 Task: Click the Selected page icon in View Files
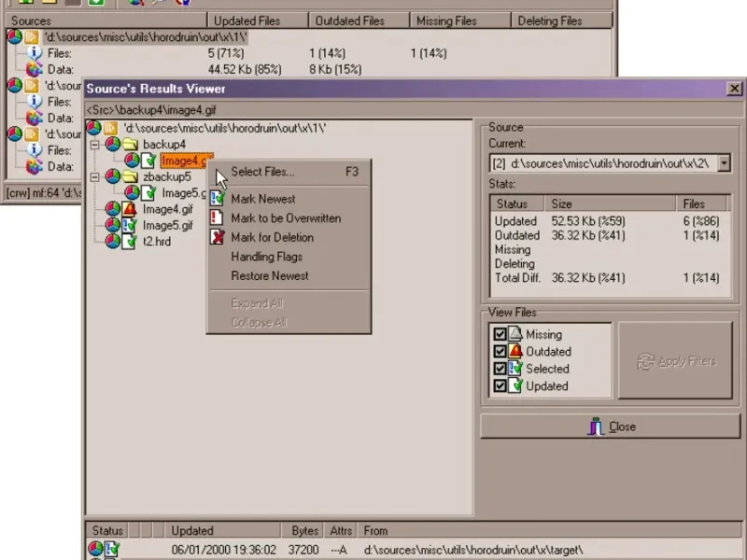pos(515,368)
